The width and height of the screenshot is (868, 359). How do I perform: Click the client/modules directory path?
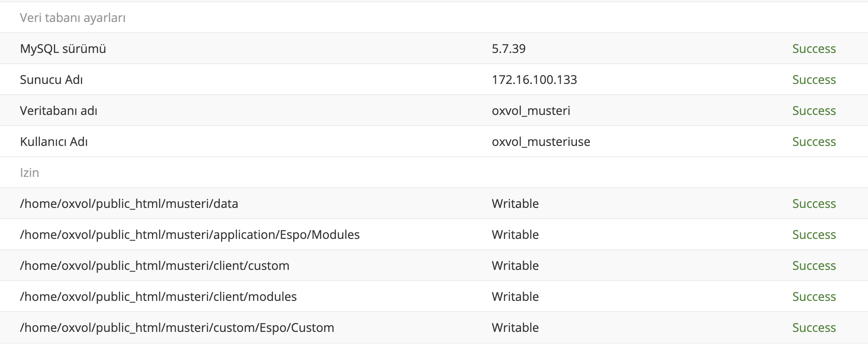[158, 297]
